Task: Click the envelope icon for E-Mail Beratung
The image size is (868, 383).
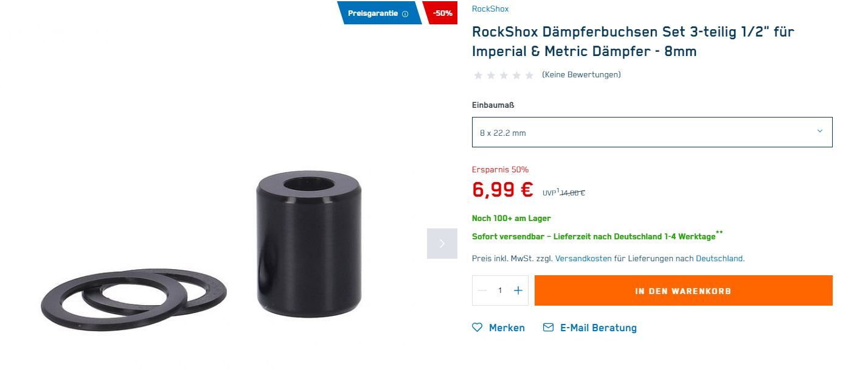Action: point(548,328)
